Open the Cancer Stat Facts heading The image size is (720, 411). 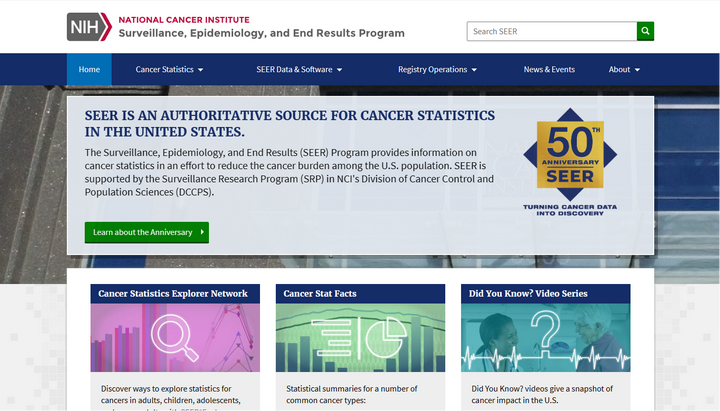tap(320, 293)
